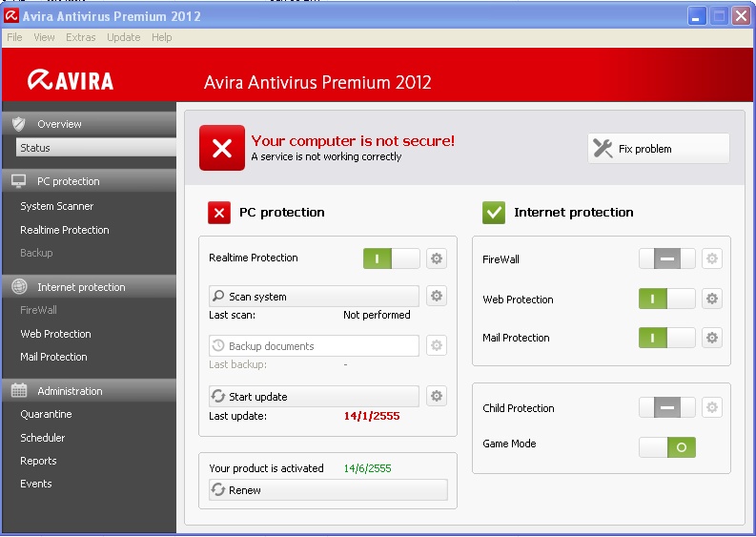Open FireWall settings gear
This screenshot has height=537, width=756.
[711, 258]
